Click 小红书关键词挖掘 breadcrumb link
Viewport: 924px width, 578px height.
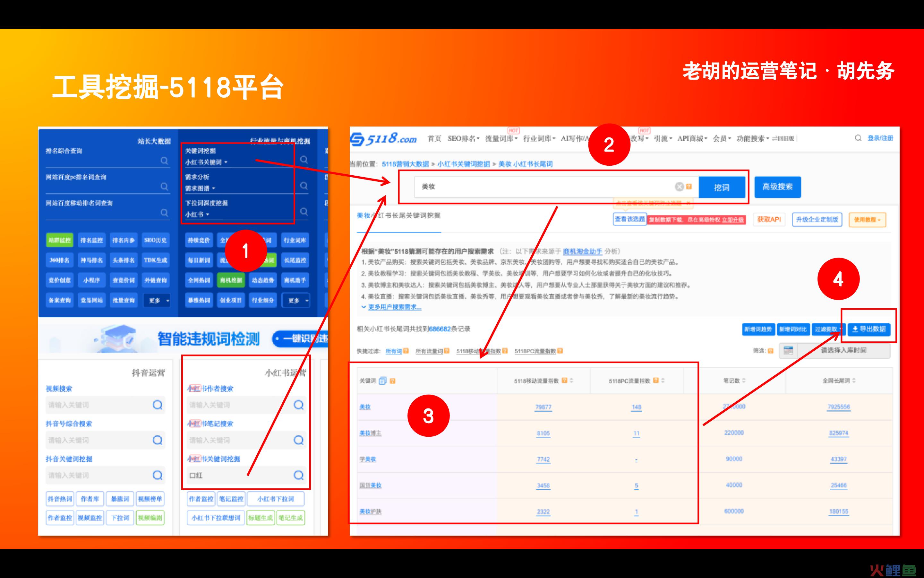pos(463,164)
